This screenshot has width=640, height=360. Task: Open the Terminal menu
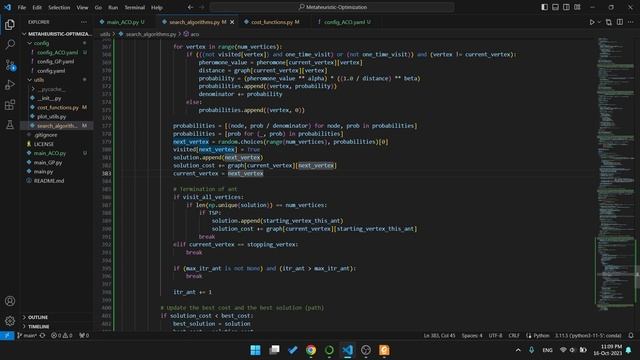(x=135, y=7)
